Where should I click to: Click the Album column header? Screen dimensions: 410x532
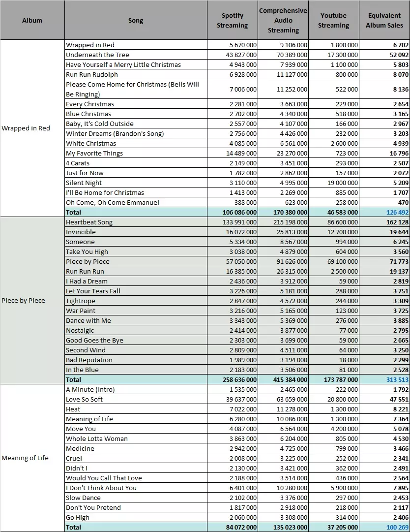(x=32, y=20)
